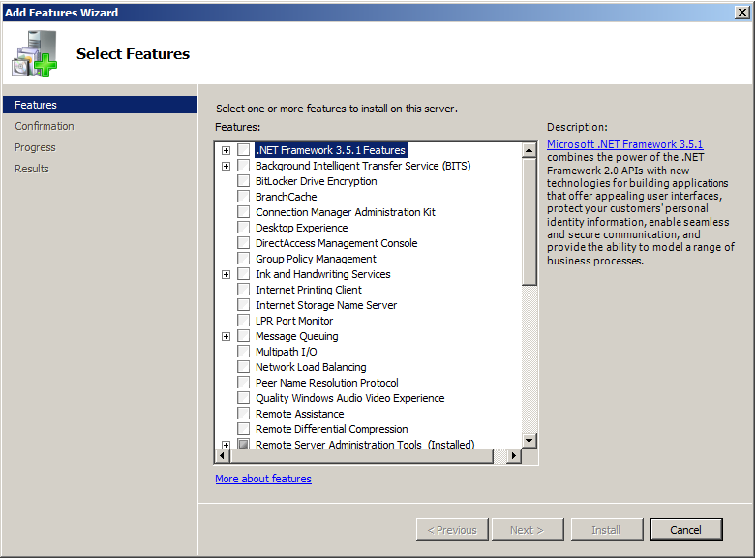Image resolution: width=756 pixels, height=559 pixels.
Task: Tick the BitLocker Drive Encryption checkbox
Action: coord(244,181)
